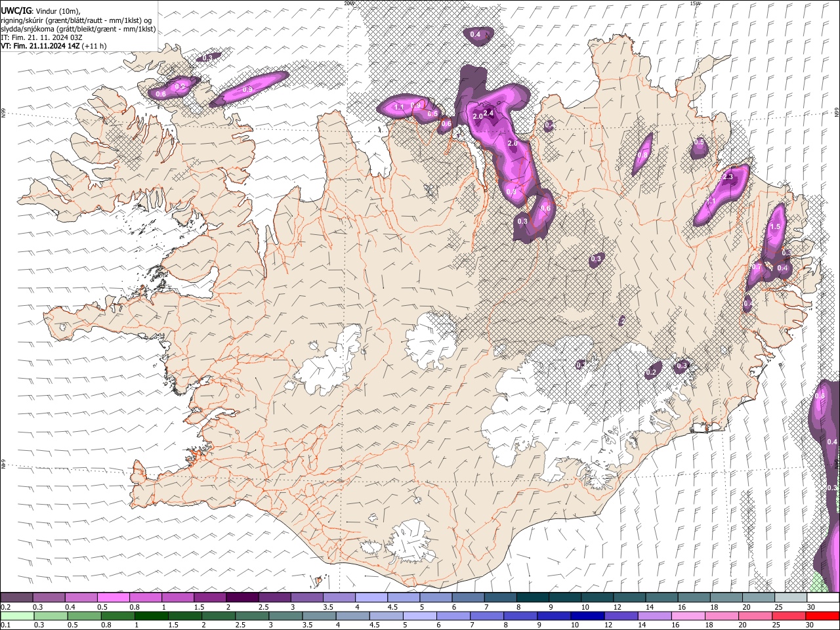The height and width of the screenshot is (630, 840).
Task: Click violet lower swatch between 12 and 14
Action: [620, 616]
